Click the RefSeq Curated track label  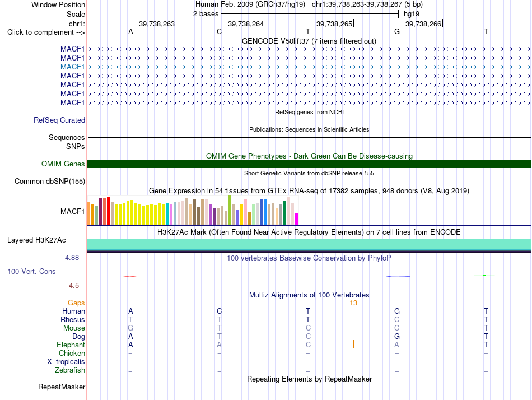(59, 120)
